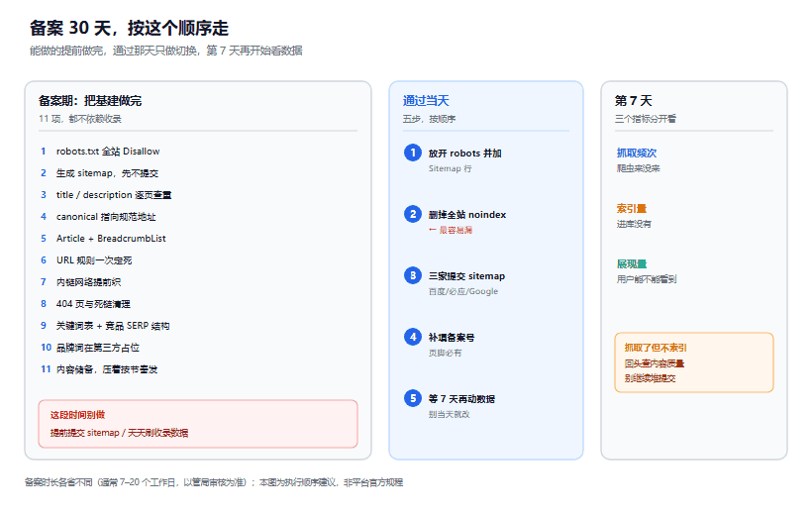Image resolution: width=812 pixels, height=515 pixels.
Task: Click the note 进库没有
Action: [x=634, y=224]
